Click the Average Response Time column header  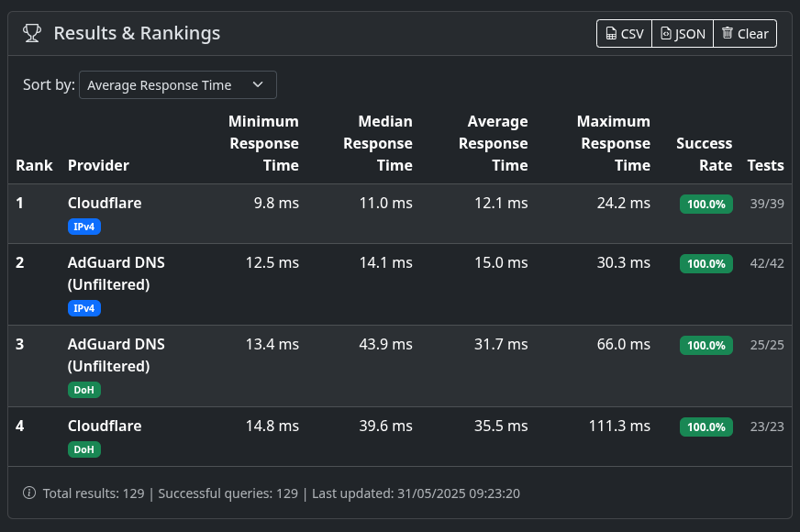(x=493, y=143)
